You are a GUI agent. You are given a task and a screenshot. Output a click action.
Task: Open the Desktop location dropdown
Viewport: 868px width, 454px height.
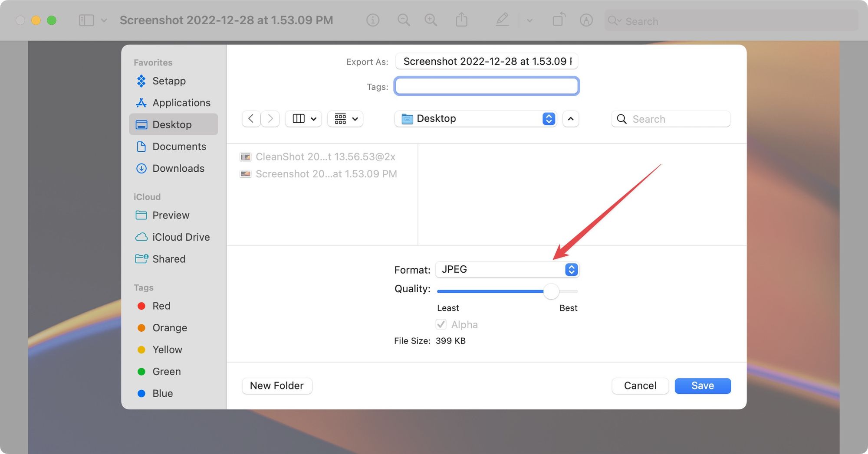click(475, 119)
